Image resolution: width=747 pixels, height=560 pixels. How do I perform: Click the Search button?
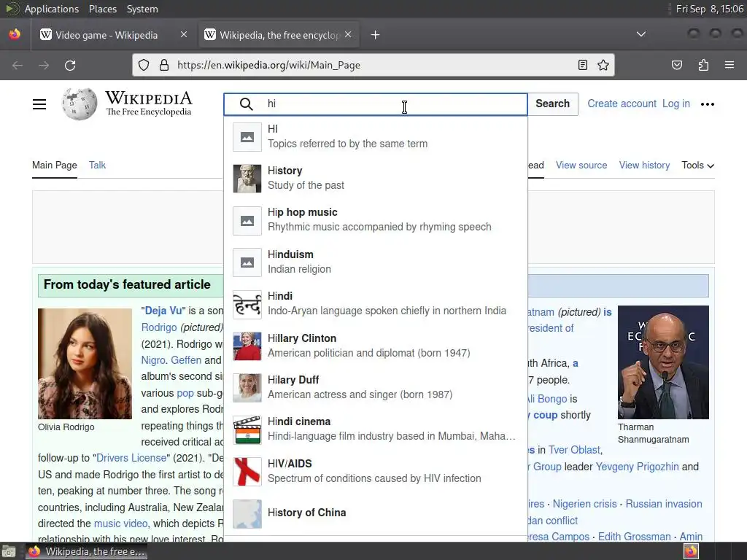[553, 104]
